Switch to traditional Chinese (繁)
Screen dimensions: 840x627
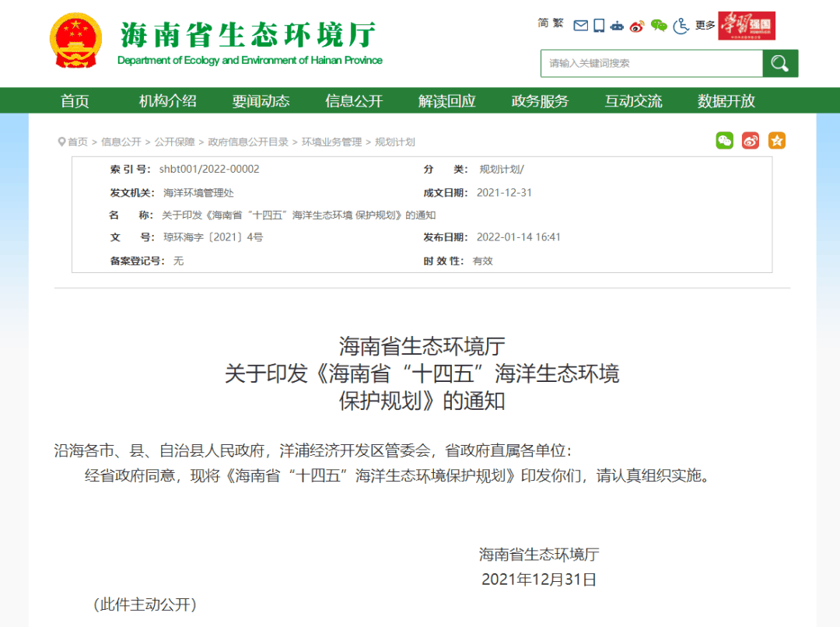tap(558, 23)
